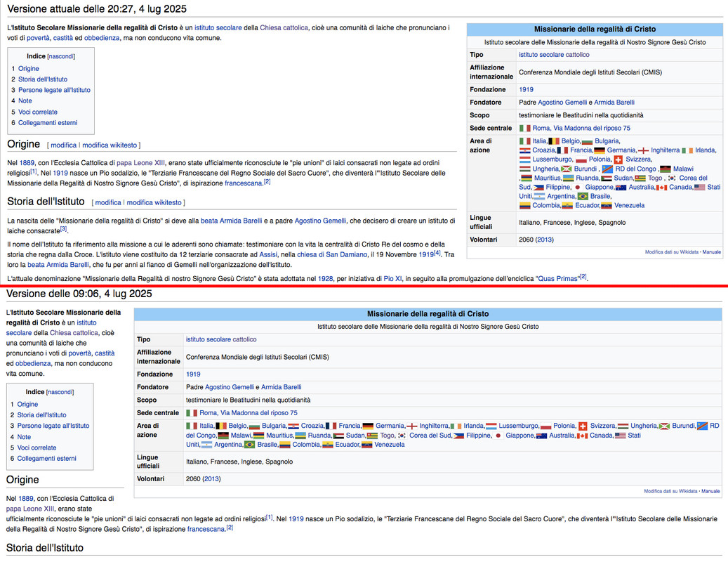The image size is (728, 562).
Task: Open obbedienza link in 09:06 version intro
Action: (33, 364)
